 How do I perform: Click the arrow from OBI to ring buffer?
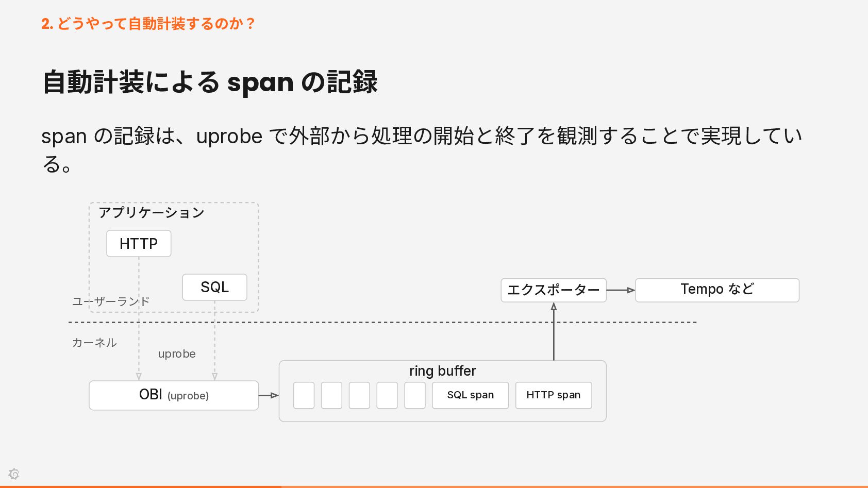point(269,395)
